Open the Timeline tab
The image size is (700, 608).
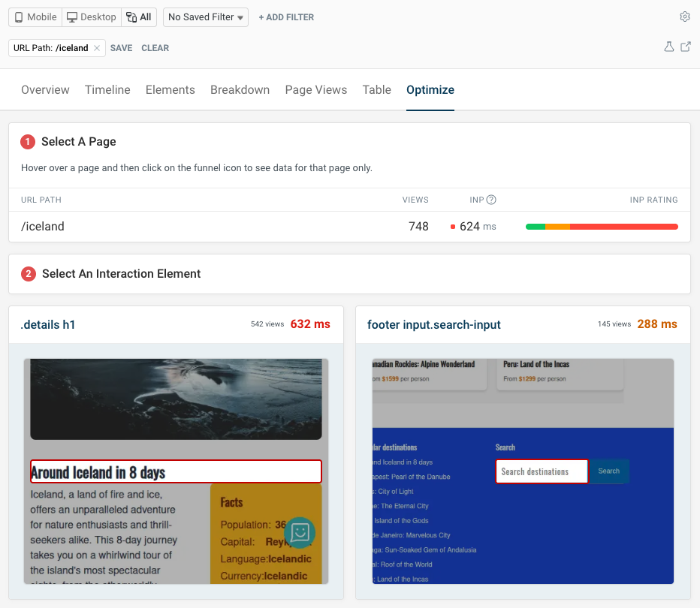pos(107,89)
